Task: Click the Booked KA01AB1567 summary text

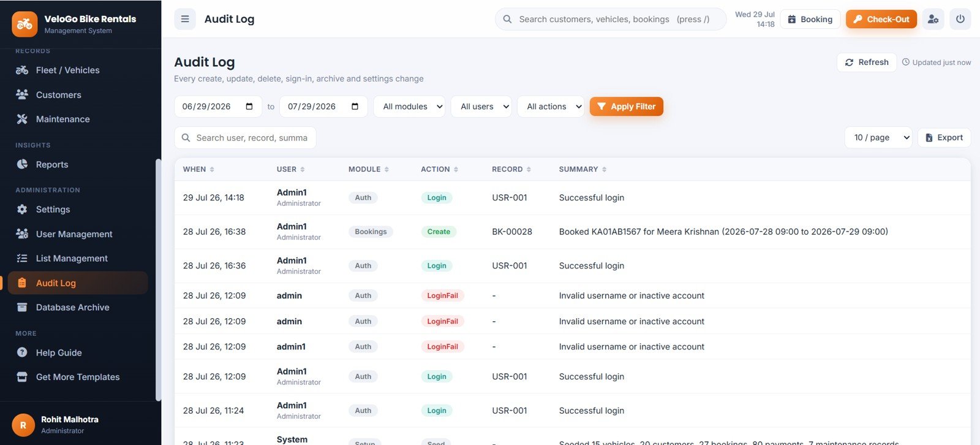Action: click(x=723, y=232)
